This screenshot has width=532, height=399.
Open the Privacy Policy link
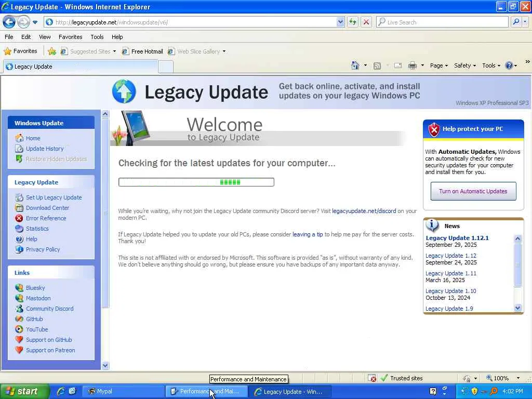click(x=43, y=249)
